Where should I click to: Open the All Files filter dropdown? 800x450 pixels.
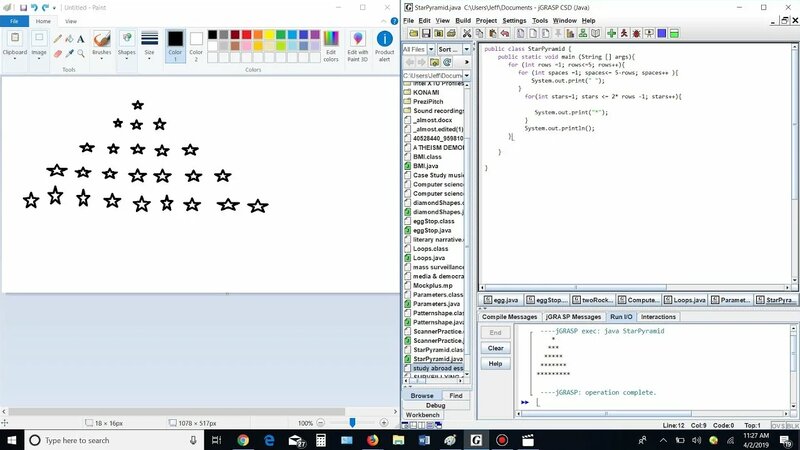[431, 49]
